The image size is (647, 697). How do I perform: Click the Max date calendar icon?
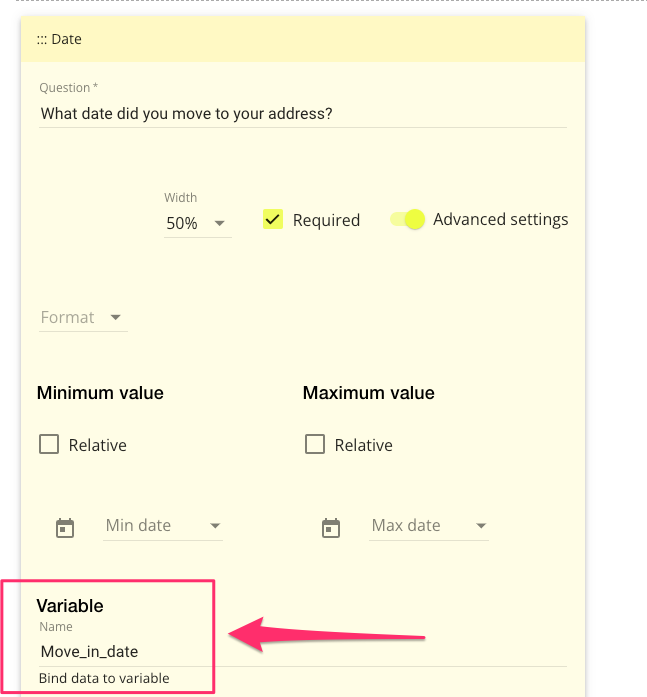pos(331,528)
